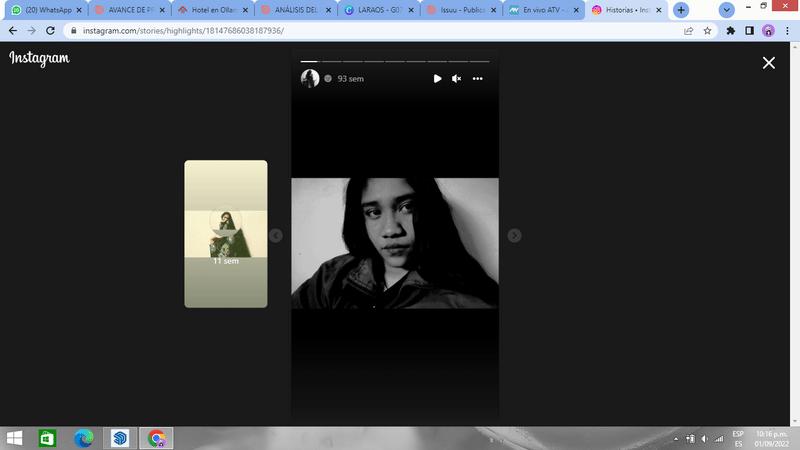This screenshot has width=800, height=450.
Task: Open the Chrome extensions puzzle icon
Action: point(731,31)
